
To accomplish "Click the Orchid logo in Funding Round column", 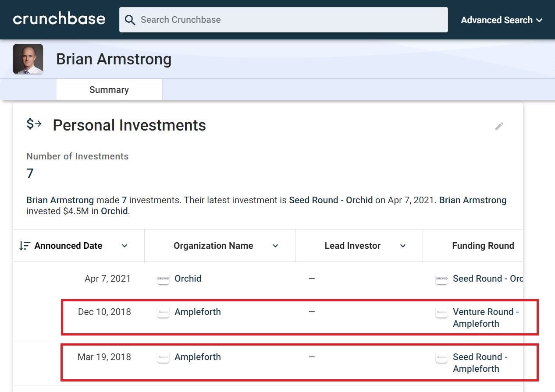I will click(x=441, y=279).
